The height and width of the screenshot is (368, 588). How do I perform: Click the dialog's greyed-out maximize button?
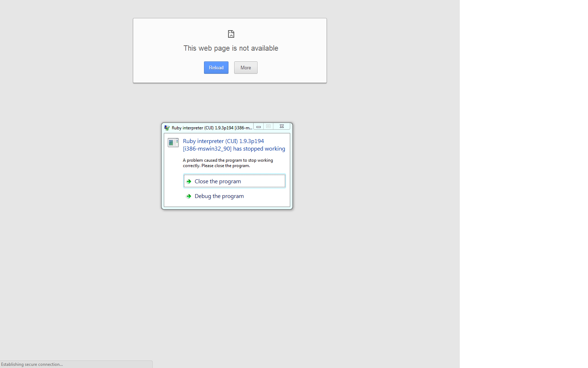268,126
